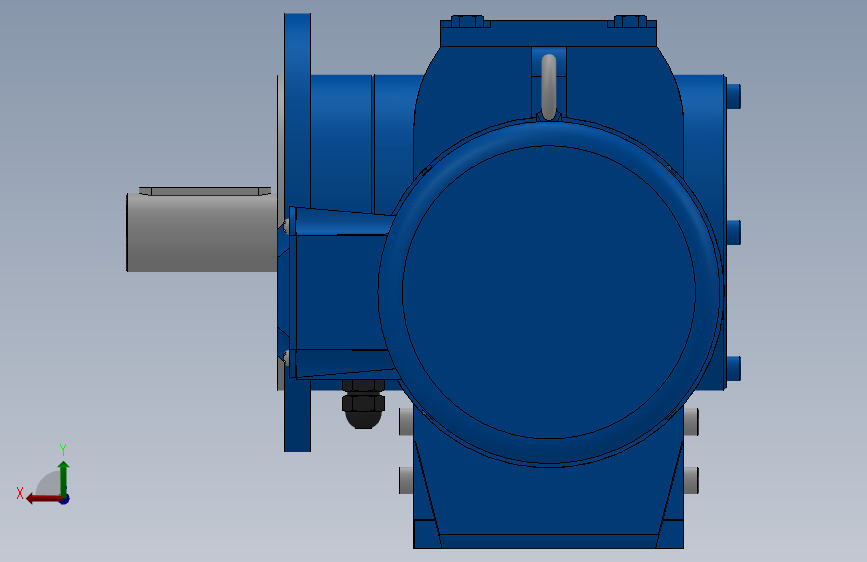Screen dimensions: 867x562
Task: Select the gray output shaft of the model
Action: pos(202,233)
